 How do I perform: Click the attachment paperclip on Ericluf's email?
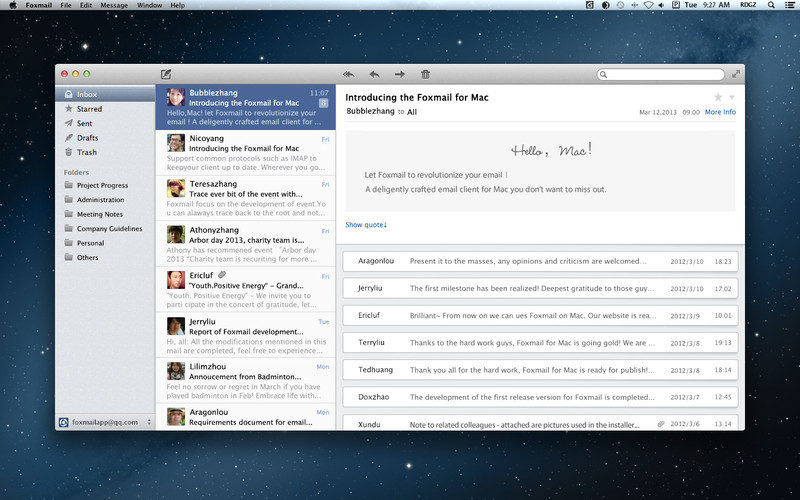(x=222, y=275)
